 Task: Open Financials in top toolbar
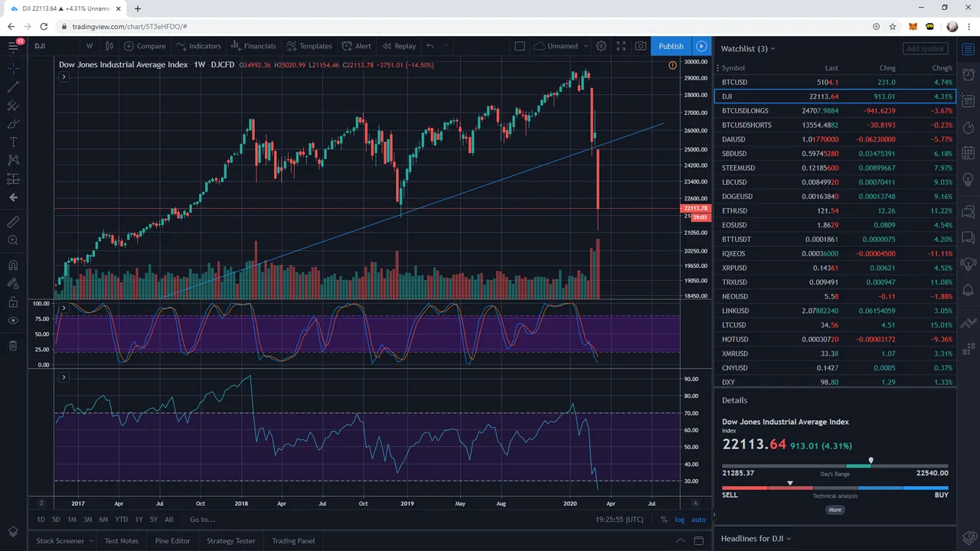253,46
